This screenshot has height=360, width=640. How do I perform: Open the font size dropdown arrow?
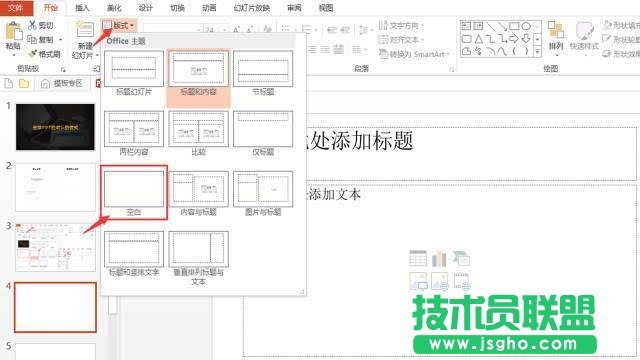click(224, 30)
